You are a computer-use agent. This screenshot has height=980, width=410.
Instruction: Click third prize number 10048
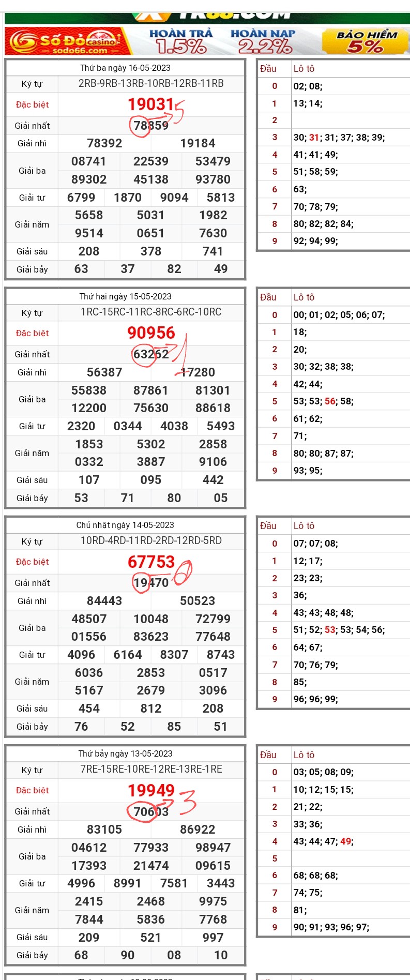pyautogui.click(x=151, y=619)
